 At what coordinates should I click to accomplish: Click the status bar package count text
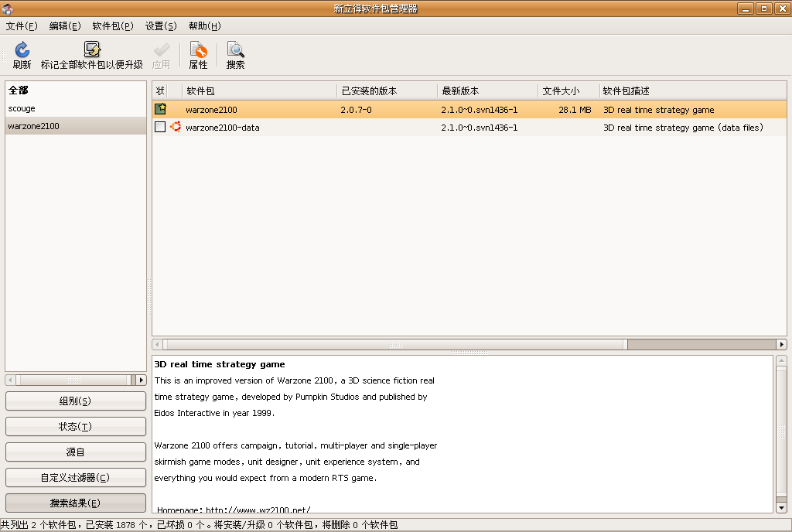point(199,525)
